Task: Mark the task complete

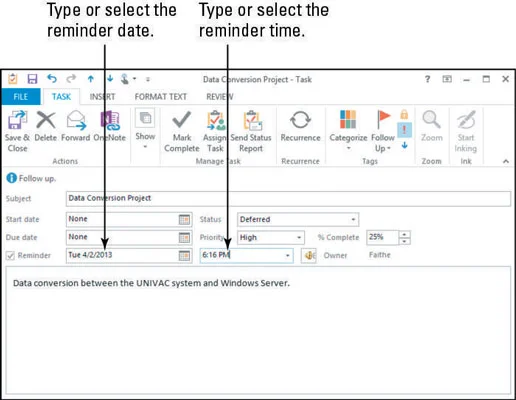Action: click(x=182, y=120)
